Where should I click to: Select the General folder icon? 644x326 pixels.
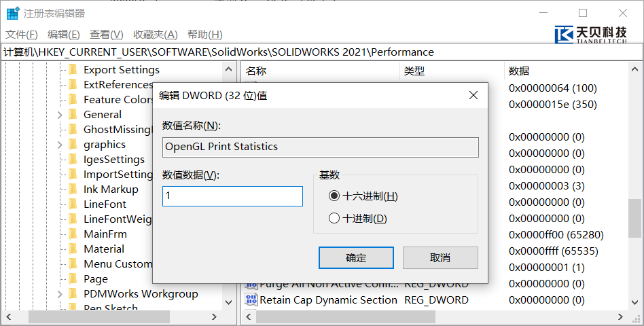pos(73,115)
